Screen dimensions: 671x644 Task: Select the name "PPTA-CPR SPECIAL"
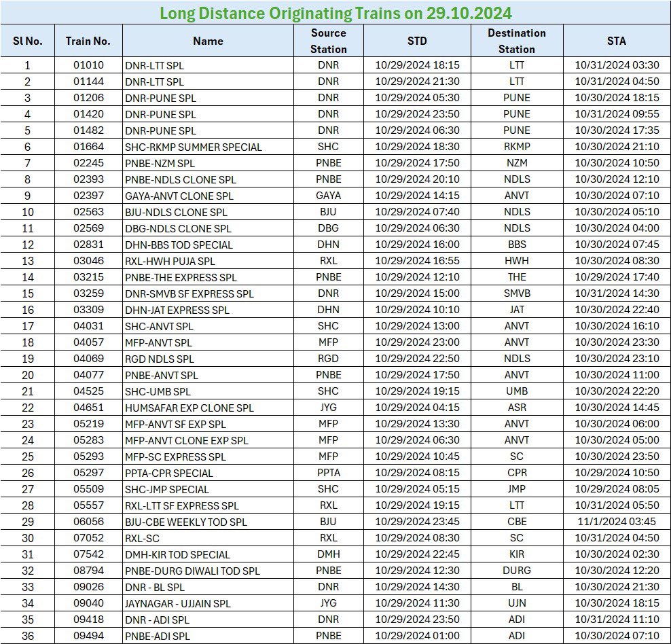(169, 473)
